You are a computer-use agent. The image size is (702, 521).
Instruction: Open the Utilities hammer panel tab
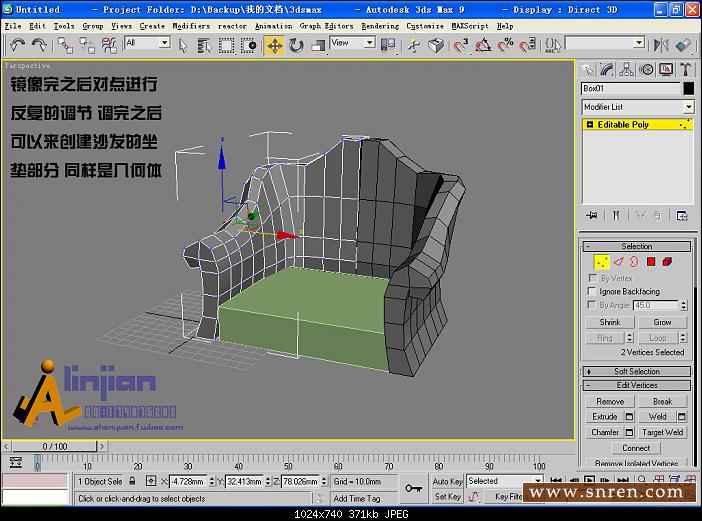click(685, 69)
